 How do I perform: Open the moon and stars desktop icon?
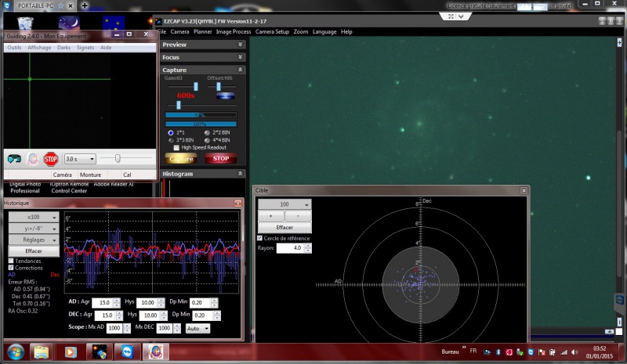point(69,23)
